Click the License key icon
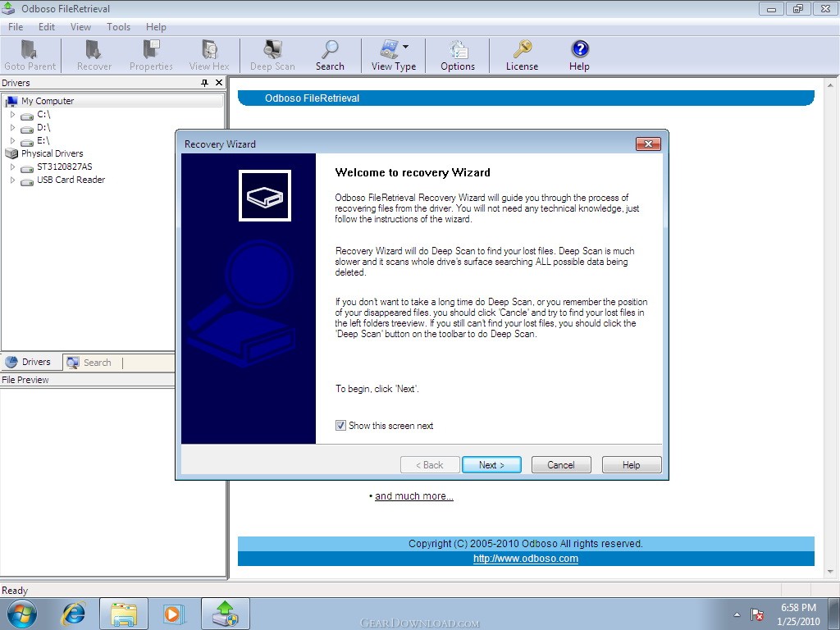 pyautogui.click(x=523, y=49)
